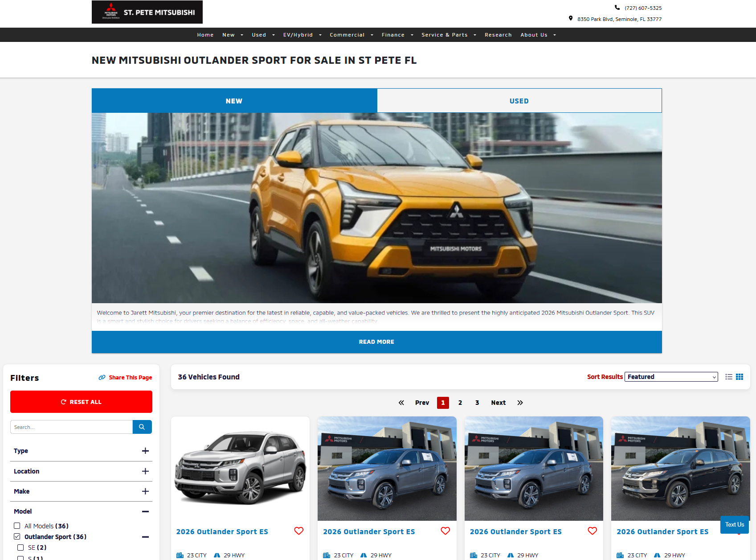Switch to list view icon
The image size is (756, 560).
(x=729, y=377)
